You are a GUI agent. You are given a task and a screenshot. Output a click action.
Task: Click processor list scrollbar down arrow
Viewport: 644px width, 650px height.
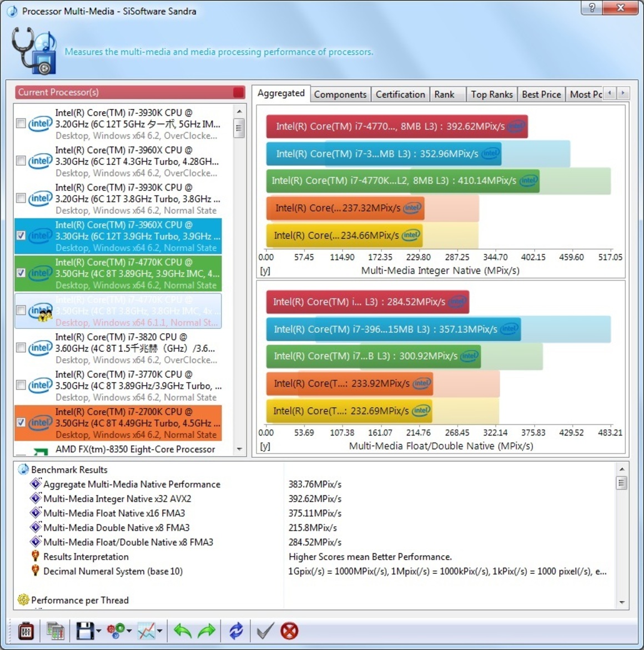point(239,449)
